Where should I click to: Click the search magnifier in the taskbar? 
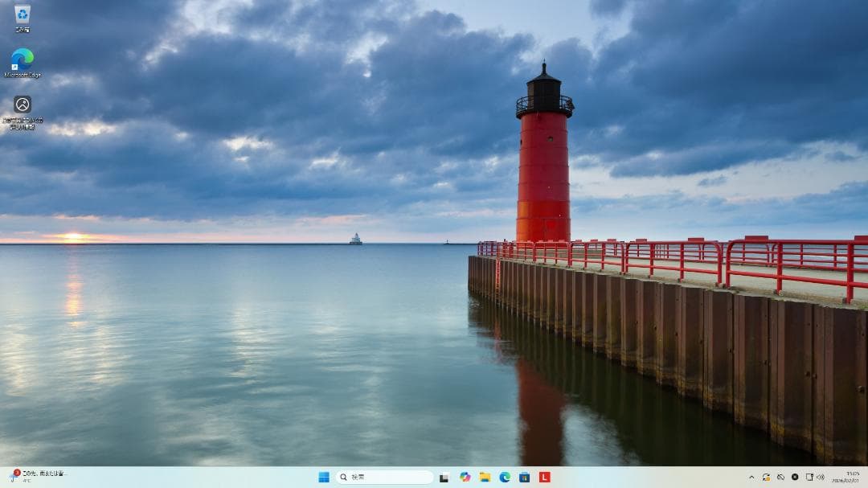[343, 477]
